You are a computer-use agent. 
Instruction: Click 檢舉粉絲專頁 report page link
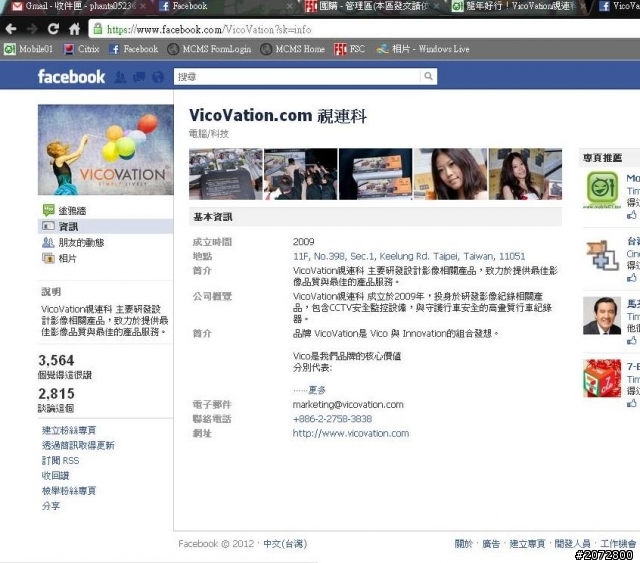69,491
